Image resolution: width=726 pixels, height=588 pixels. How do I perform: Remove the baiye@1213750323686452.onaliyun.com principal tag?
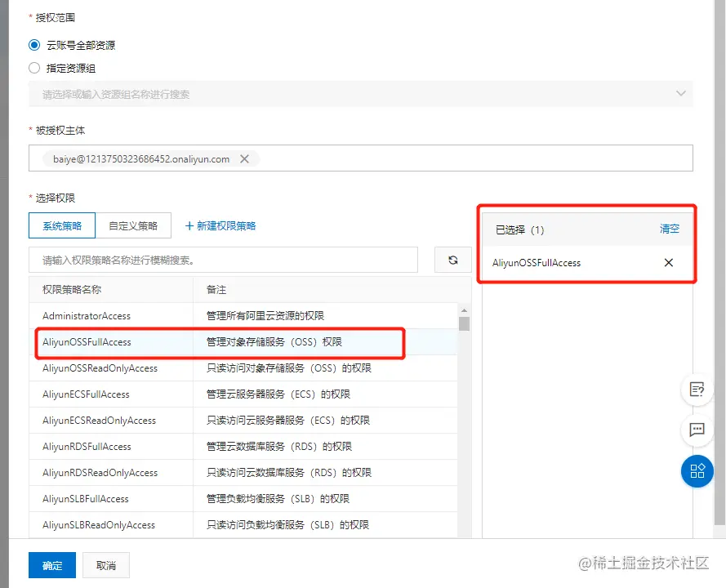coord(244,158)
